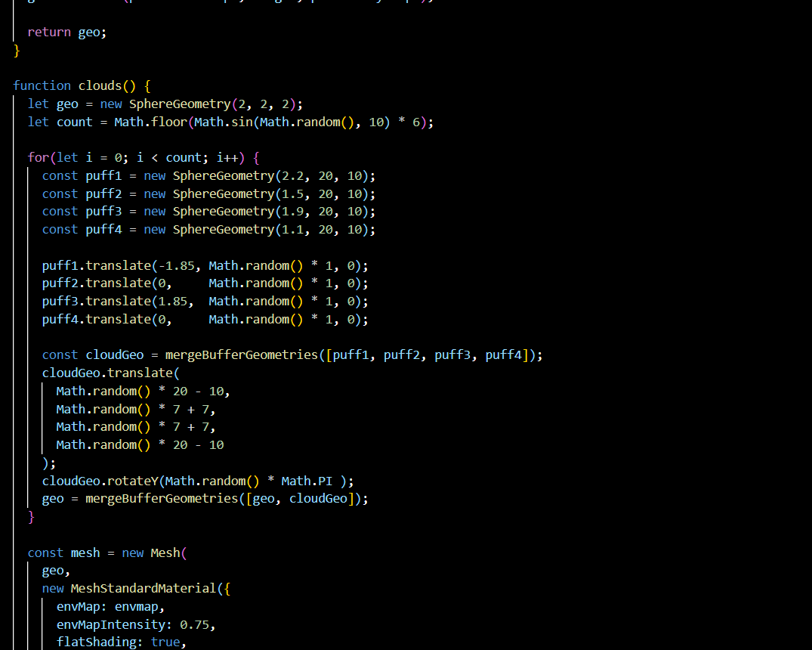The image size is (812, 650).
Task: Place cursor on the for loop keyword
Action: point(36,157)
